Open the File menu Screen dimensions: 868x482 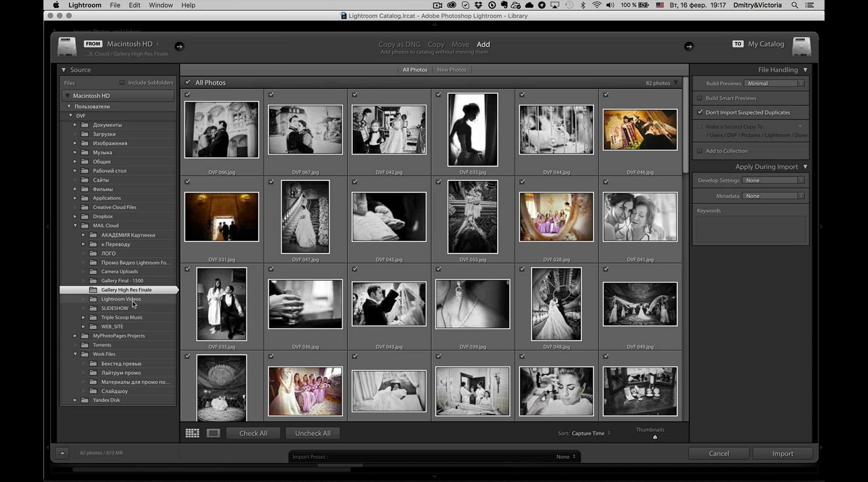click(x=115, y=5)
